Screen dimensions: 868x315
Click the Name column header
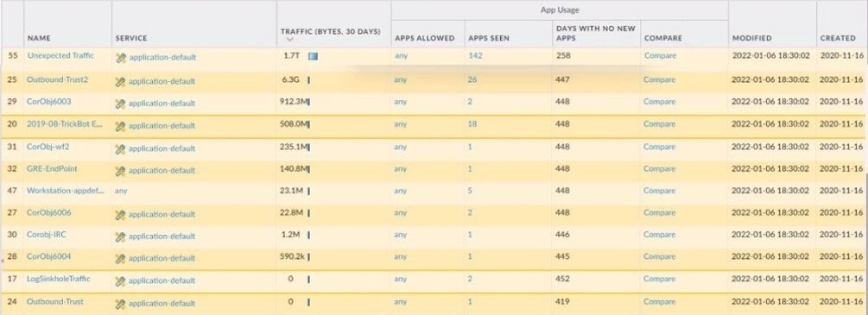[x=39, y=38]
